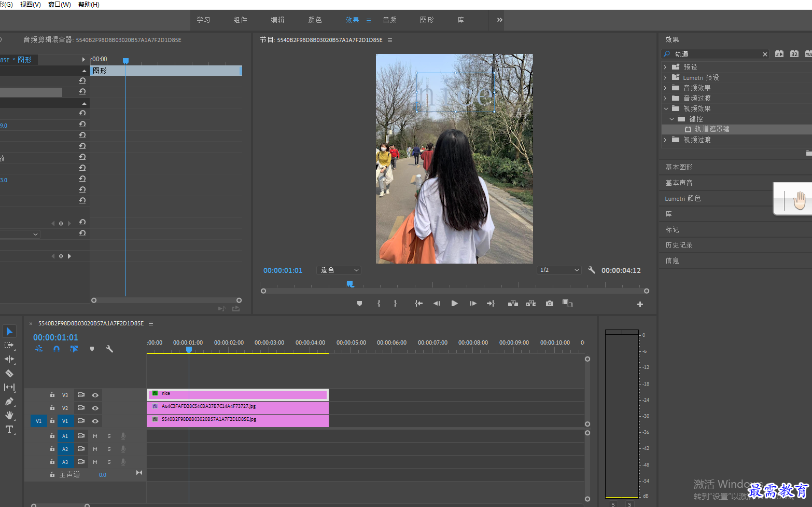Select the Selection tool arrow

click(9, 331)
